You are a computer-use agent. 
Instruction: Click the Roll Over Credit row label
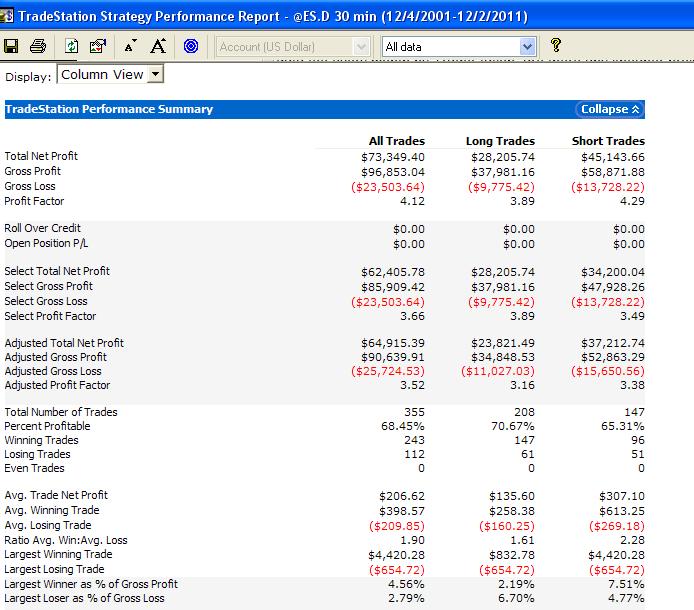[42, 228]
